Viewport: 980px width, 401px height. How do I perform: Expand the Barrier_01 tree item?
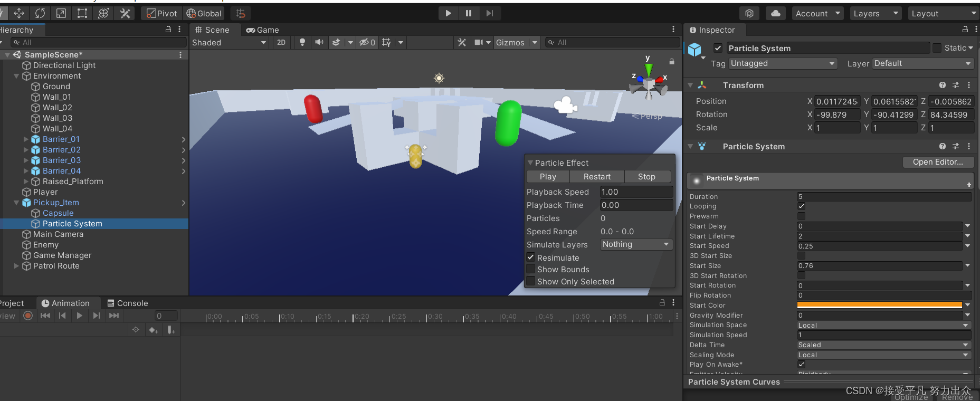click(26, 139)
